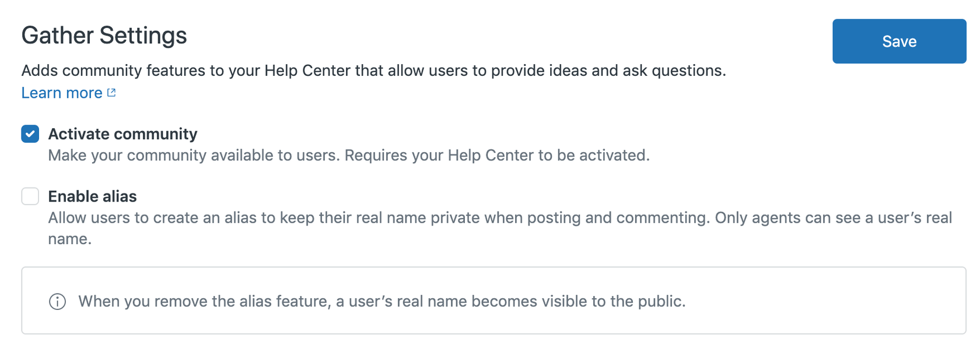This screenshot has width=980, height=349.
Task: Open the Learn more link
Action: pos(62,93)
